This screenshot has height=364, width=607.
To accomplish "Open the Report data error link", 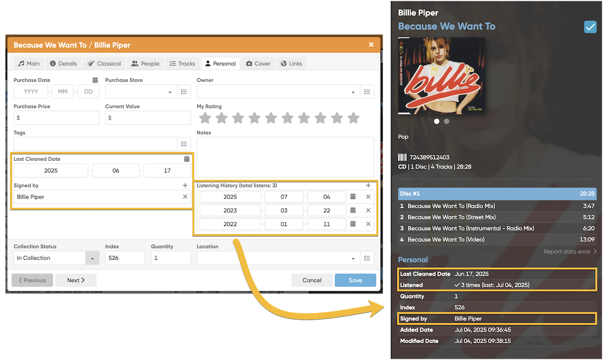I will (570, 252).
